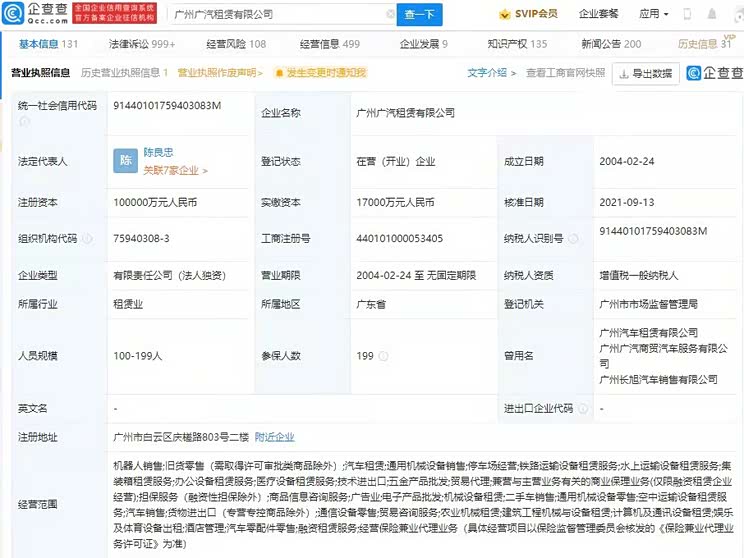Click the help icon beside 进出口企业代码

[x=582, y=409]
